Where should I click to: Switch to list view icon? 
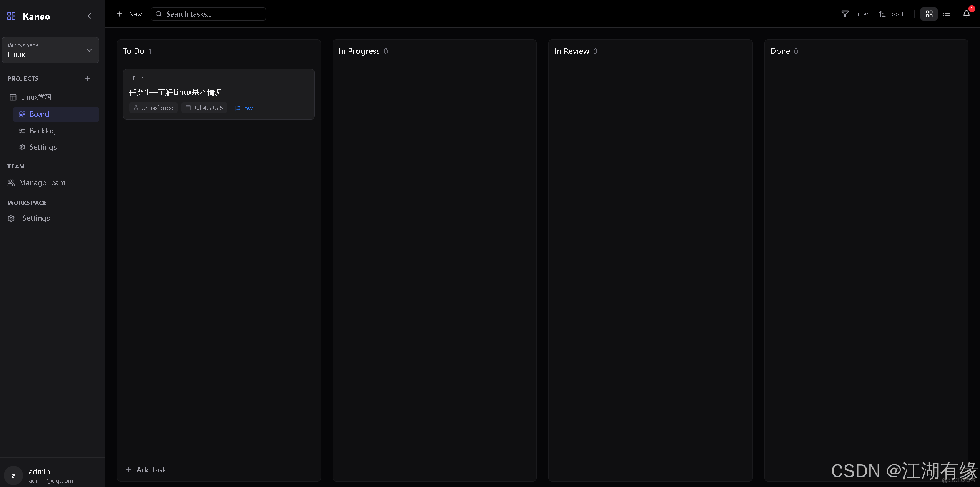(x=947, y=14)
